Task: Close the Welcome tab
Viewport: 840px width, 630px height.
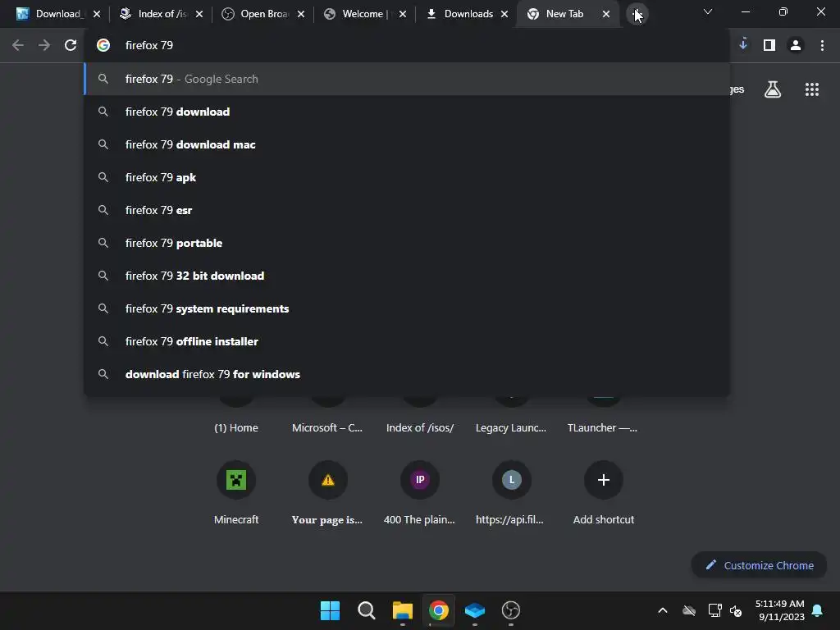Action: pyautogui.click(x=402, y=15)
